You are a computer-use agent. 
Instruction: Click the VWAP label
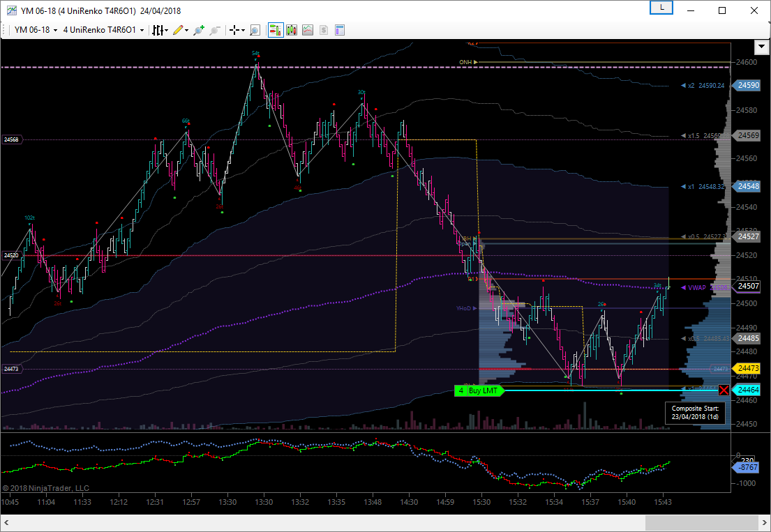pyautogui.click(x=697, y=288)
